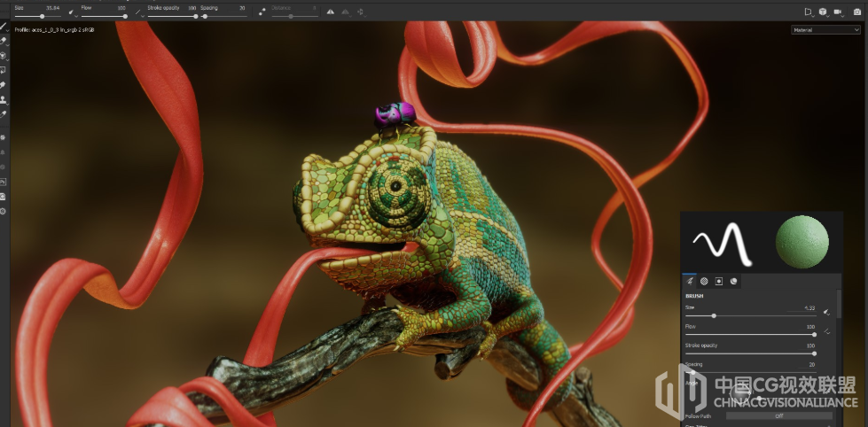The height and width of the screenshot is (427, 868).
Task: Toggle the Lazy Mouse icon in top toolbar
Action: coord(262,12)
